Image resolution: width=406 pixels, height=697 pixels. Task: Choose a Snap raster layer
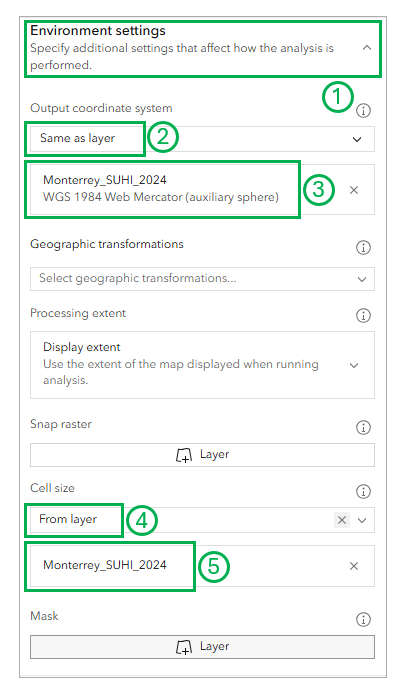pyautogui.click(x=202, y=455)
